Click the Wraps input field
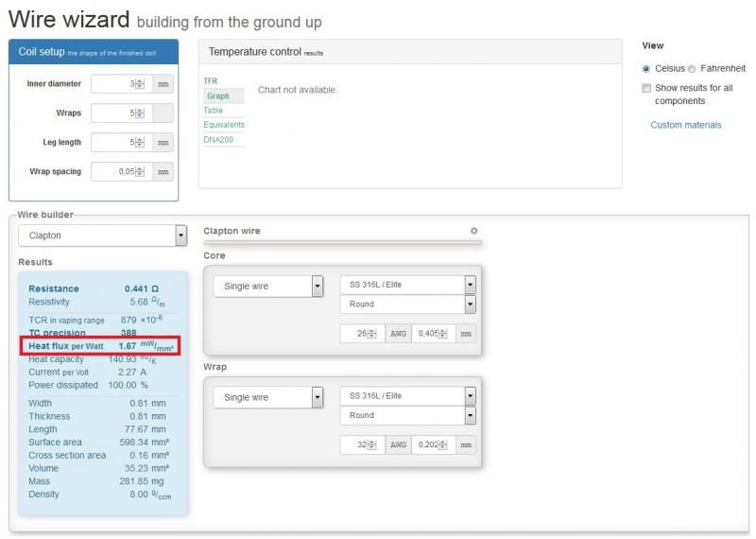This screenshot has width=756, height=539. pos(122,113)
